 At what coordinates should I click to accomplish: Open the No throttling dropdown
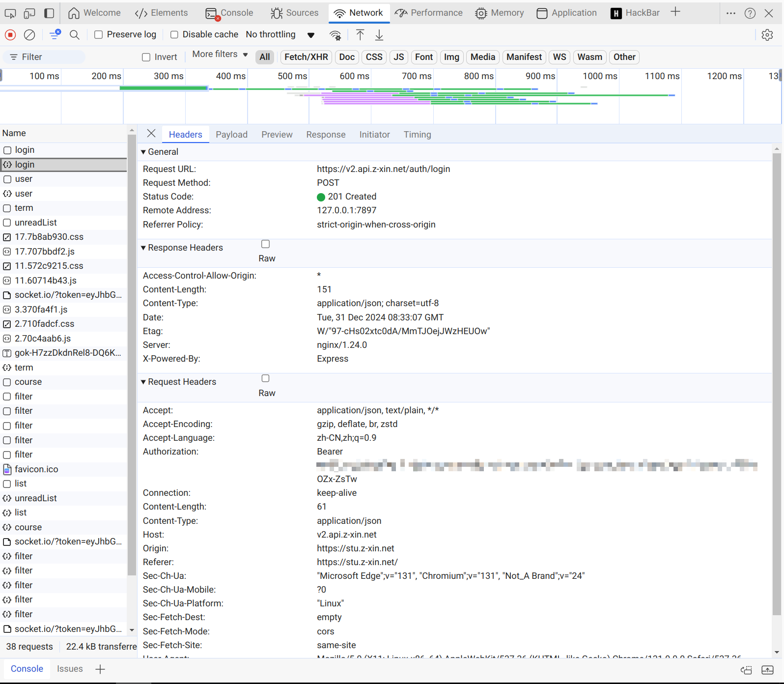point(280,34)
